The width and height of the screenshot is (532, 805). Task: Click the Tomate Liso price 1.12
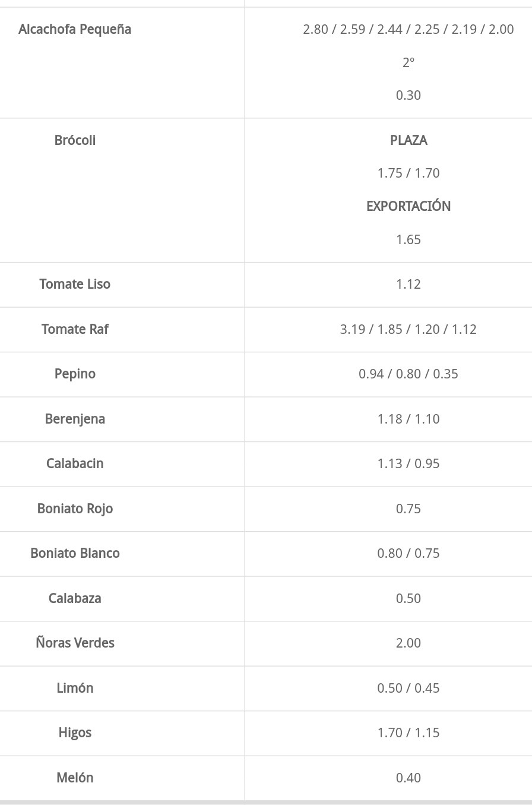click(408, 284)
